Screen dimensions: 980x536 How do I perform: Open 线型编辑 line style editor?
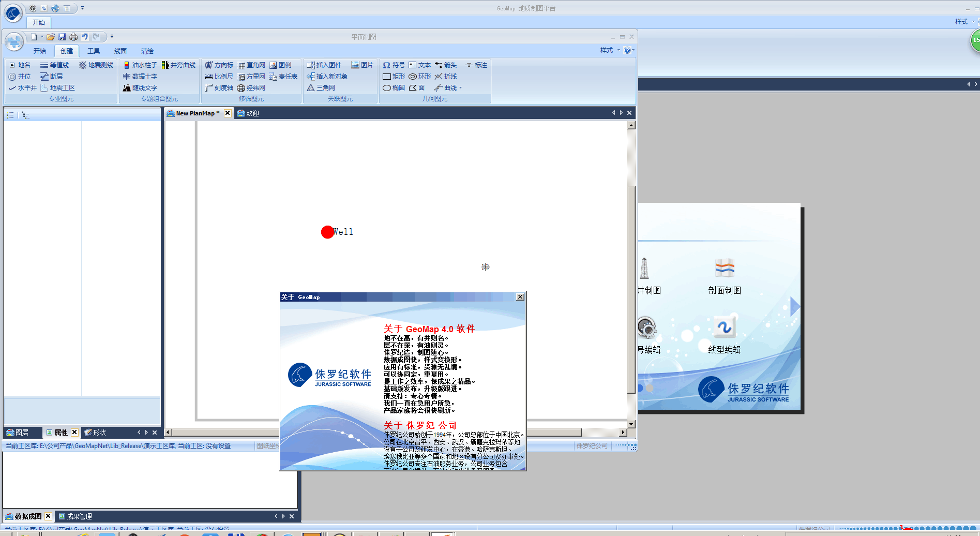point(725,335)
